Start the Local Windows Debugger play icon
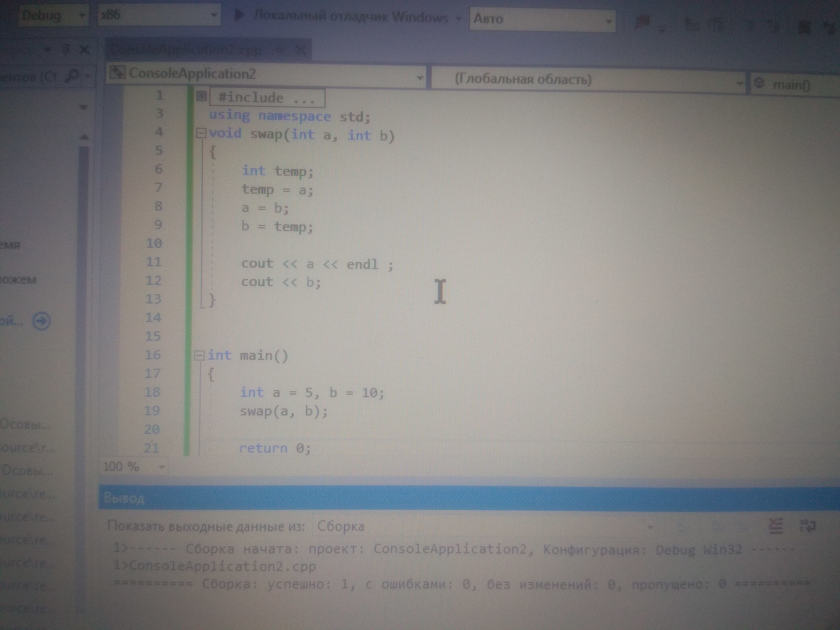Screen dimensions: 840x630 [x=240, y=16]
